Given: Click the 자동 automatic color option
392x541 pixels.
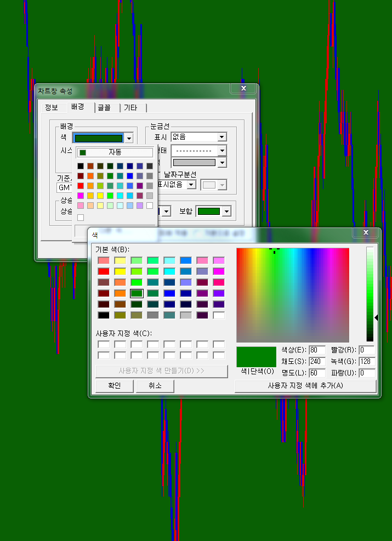Looking at the screenshot, I should pos(115,152).
